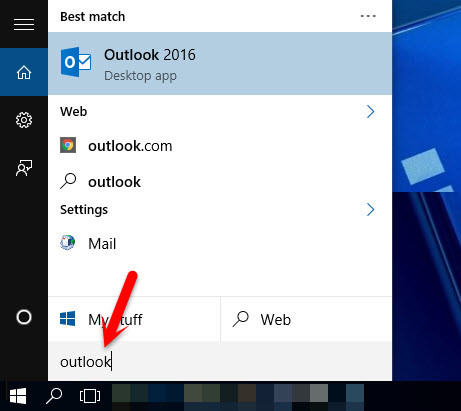461x411 pixels.
Task: Click the Outlook 2016 envelope icon
Action: [x=75, y=62]
